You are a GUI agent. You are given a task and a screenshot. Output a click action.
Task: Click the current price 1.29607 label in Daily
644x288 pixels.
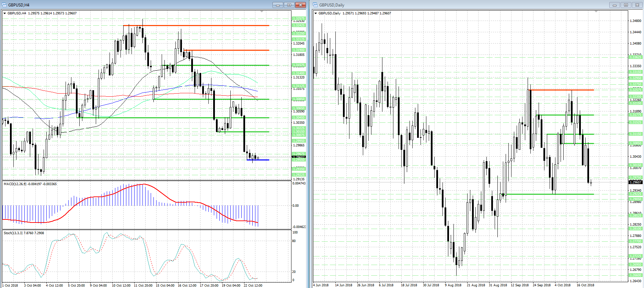pos(635,182)
